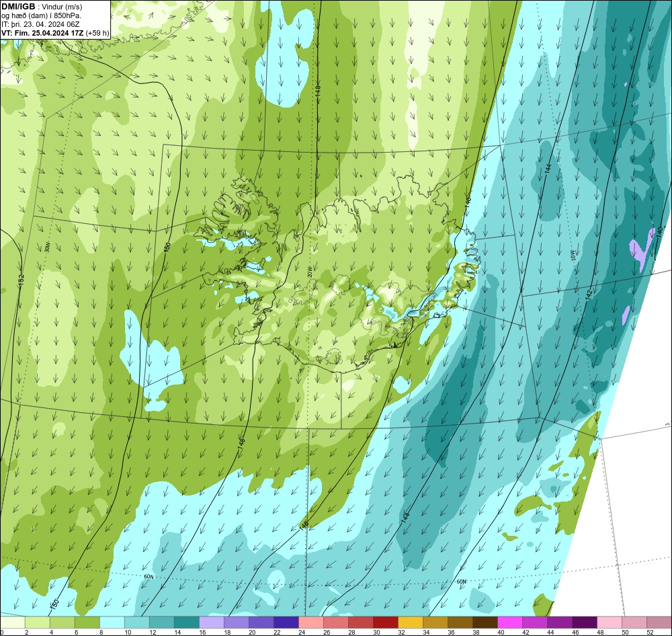
Task: Click the '148' contour label north of Iceland
Action: (x=318, y=91)
